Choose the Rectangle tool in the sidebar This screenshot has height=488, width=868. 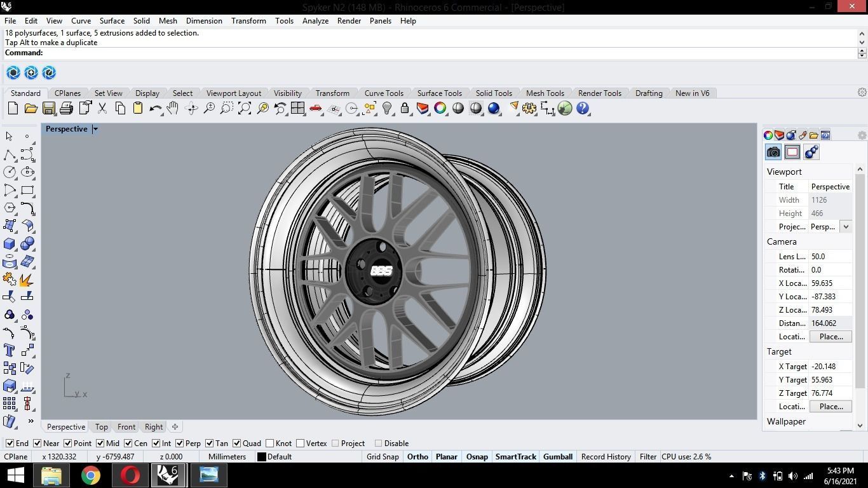pyautogui.click(x=27, y=190)
